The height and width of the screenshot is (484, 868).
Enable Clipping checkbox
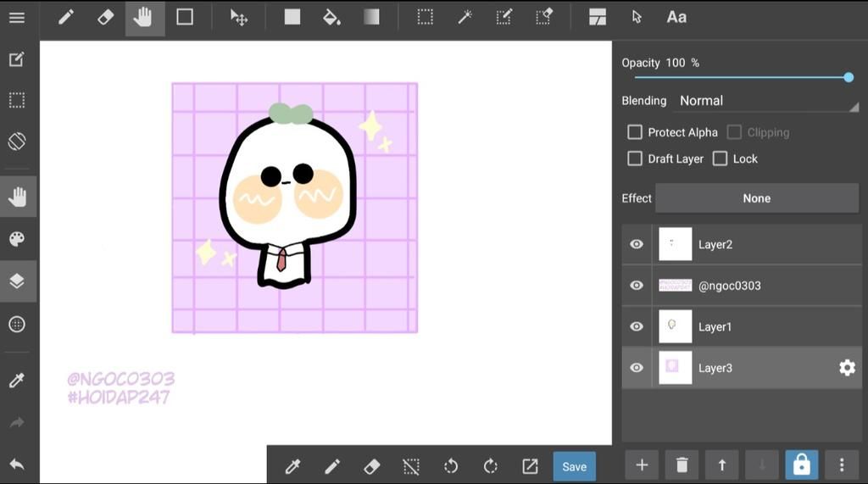click(734, 132)
